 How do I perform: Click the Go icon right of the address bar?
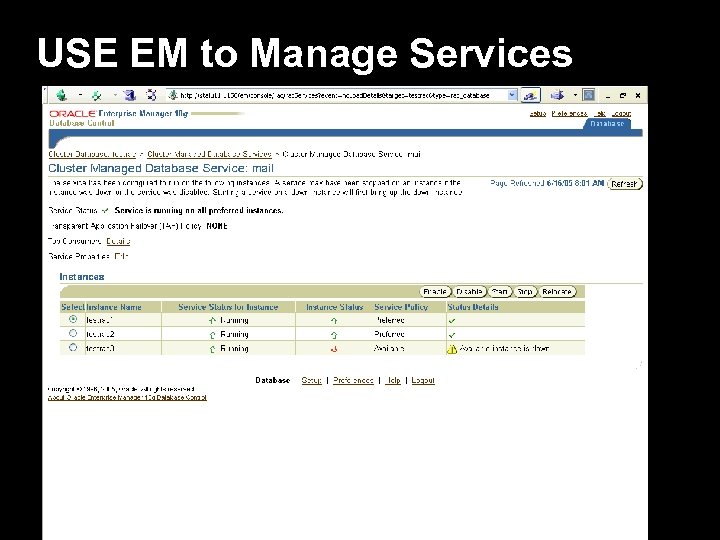(530, 96)
